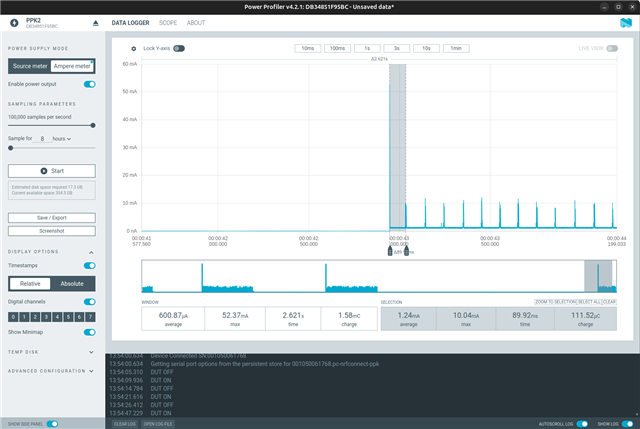Toggle digital channel 6
This screenshot has width=640, height=429.
[x=79, y=317]
